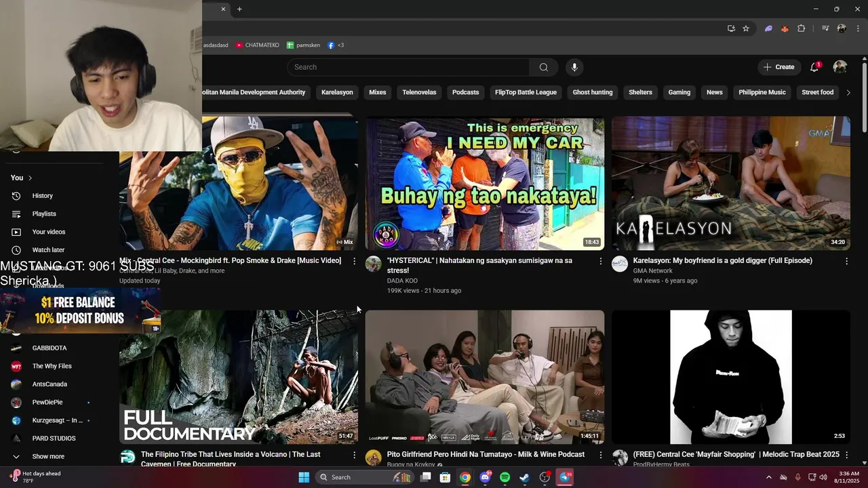Open options menu for Central Cee Mockingbird mix

[354, 261]
